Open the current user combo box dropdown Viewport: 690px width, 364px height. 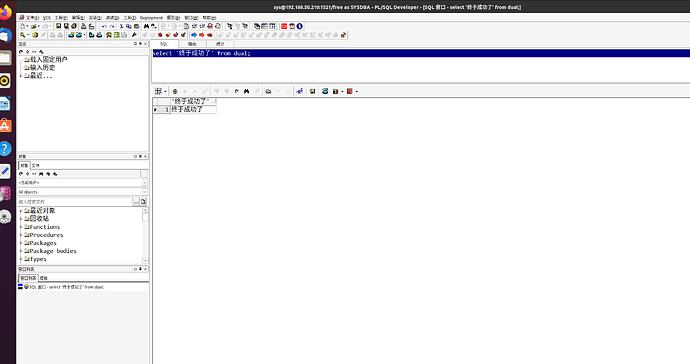145,183
